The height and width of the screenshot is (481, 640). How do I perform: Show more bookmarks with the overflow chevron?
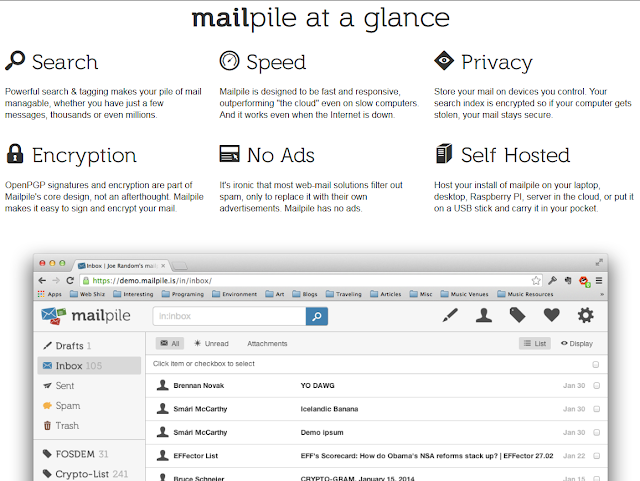click(602, 294)
